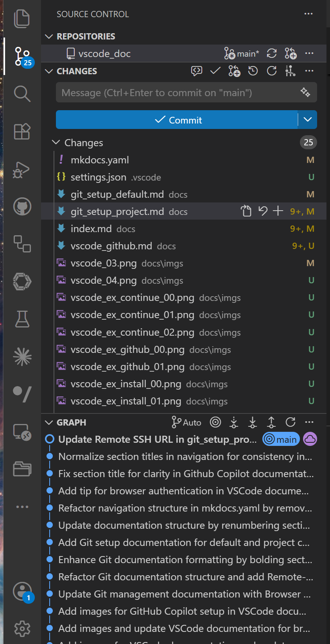The height and width of the screenshot is (644, 330).
Task: Click the main* branch checkout button
Action: tap(242, 54)
